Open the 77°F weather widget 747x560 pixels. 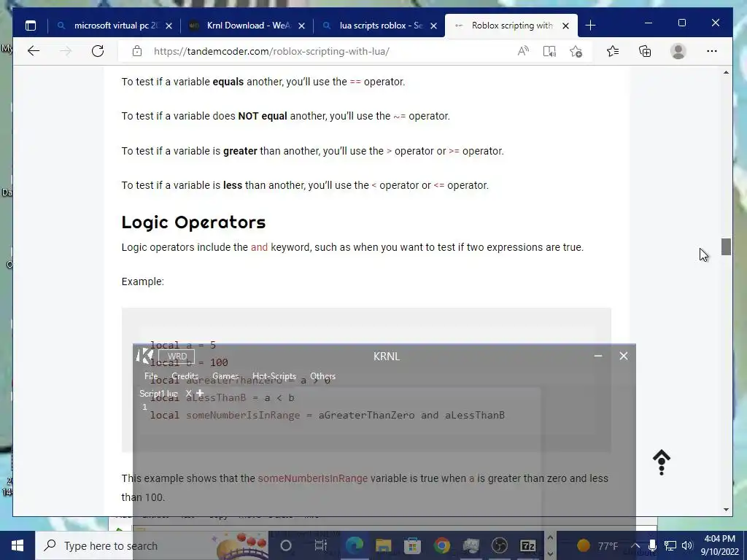point(597,545)
